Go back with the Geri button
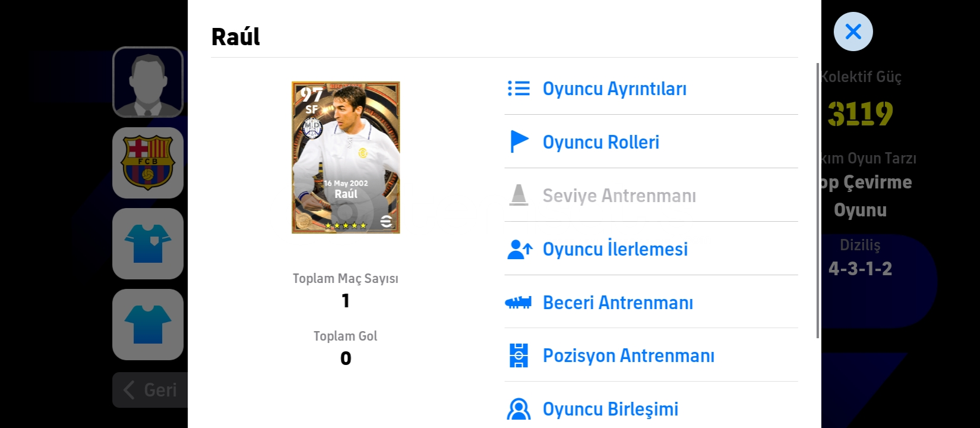 click(x=150, y=390)
